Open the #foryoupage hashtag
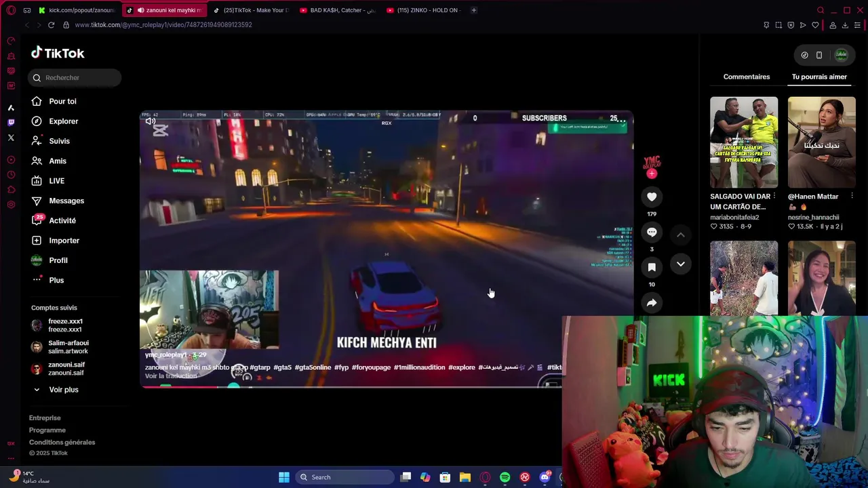868x488 pixels. 371,367
